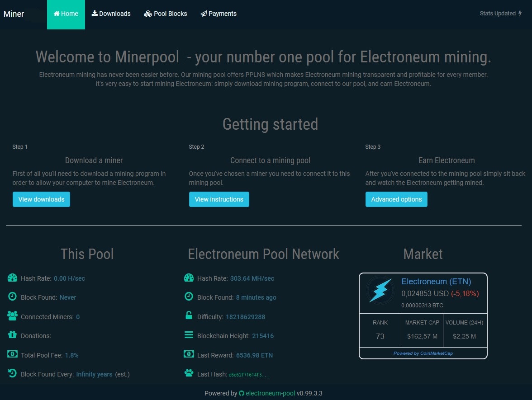Click network Block Found clock icon
The height and width of the screenshot is (400, 532).
[x=189, y=296]
